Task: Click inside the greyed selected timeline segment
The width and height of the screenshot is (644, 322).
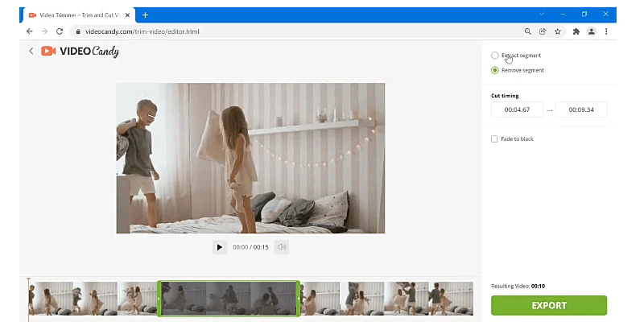Action: click(229, 299)
